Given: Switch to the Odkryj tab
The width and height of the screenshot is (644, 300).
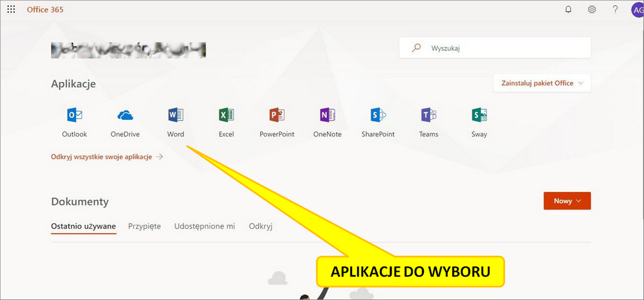Looking at the screenshot, I should point(260,226).
